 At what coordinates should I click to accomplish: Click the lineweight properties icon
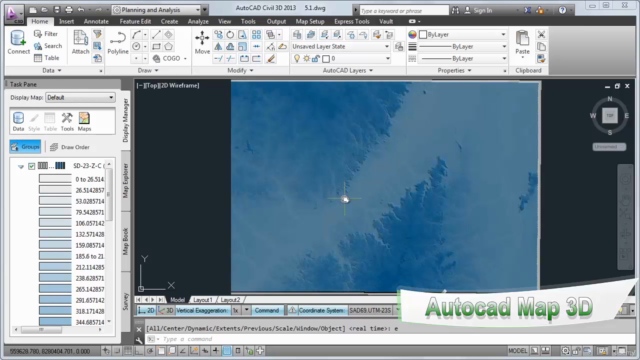coord(413,47)
